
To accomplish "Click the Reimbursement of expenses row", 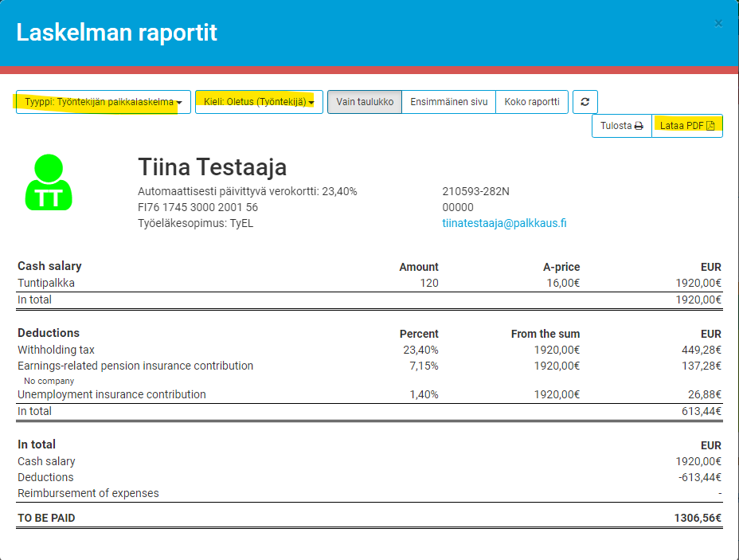I will (369, 493).
